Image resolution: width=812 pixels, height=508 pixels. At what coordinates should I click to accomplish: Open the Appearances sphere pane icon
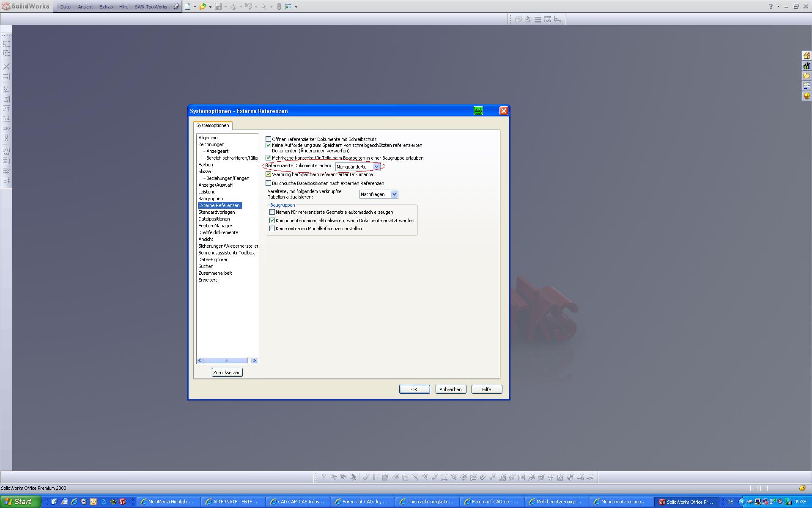click(807, 96)
